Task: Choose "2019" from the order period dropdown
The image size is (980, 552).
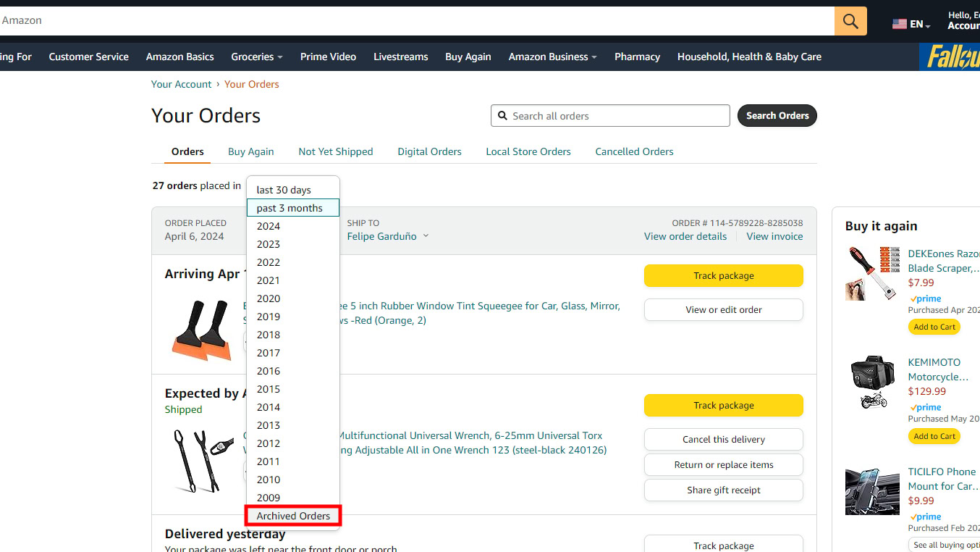Action: 268,316
